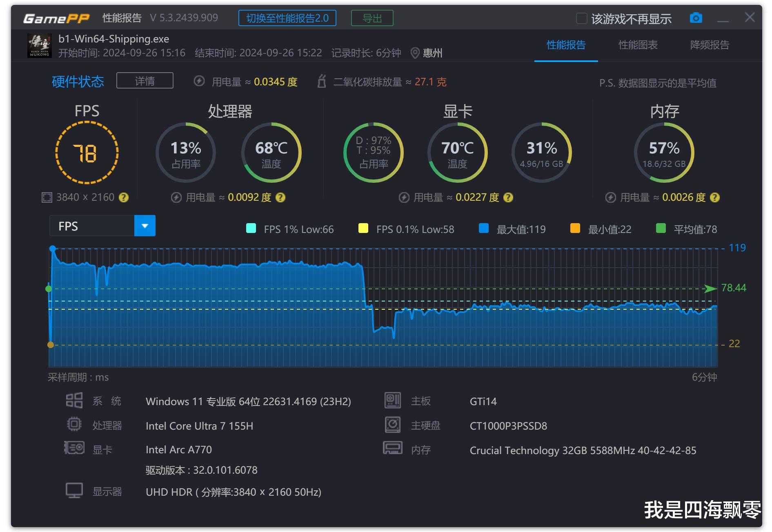The width and height of the screenshot is (772, 532).
Task: Click the motherboard value GTi14
Action: tap(483, 401)
